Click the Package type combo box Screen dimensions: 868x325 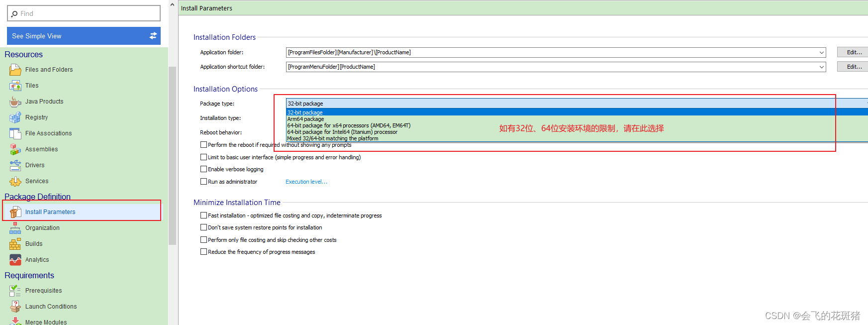[577, 104]
